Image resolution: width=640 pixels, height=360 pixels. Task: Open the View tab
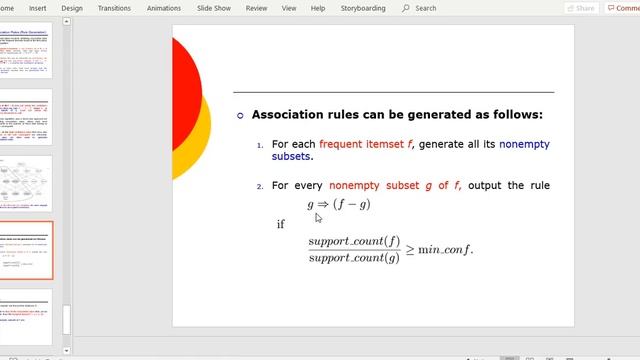point(289,8)
